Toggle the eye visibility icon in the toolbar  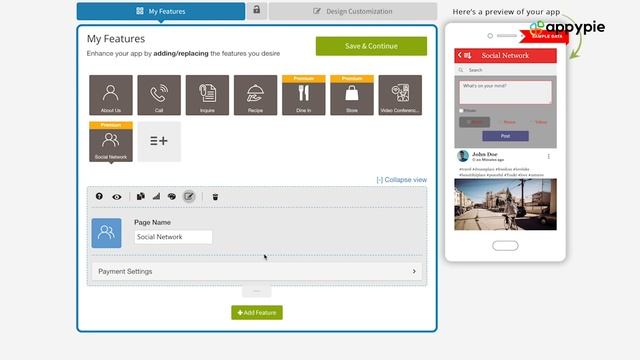click(x=117, y=197)
